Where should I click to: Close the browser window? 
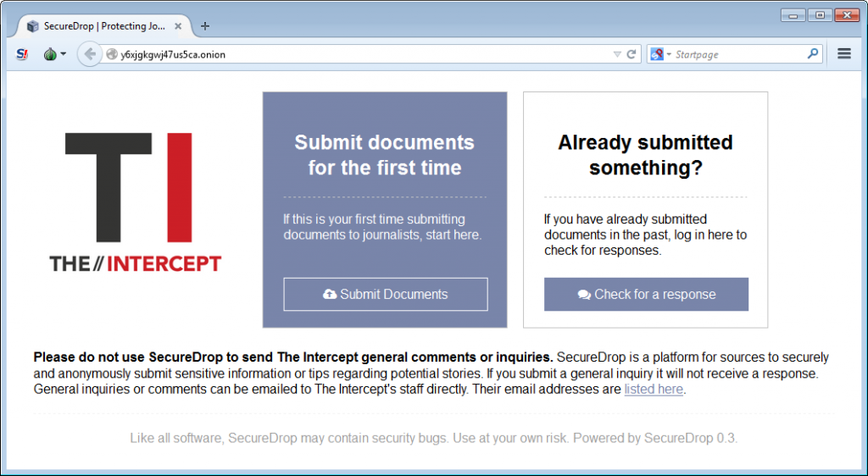[847, 15]
